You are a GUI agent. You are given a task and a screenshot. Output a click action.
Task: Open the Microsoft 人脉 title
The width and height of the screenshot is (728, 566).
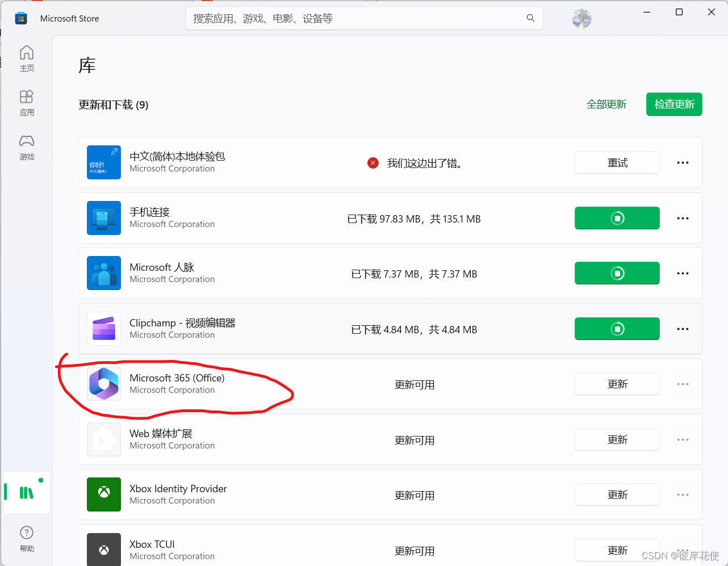tap(162, 267)
